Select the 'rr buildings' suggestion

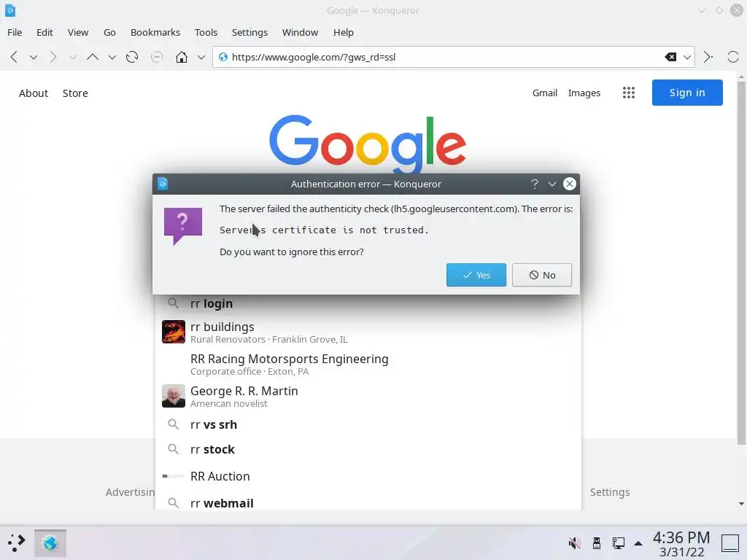coord(368,332)
